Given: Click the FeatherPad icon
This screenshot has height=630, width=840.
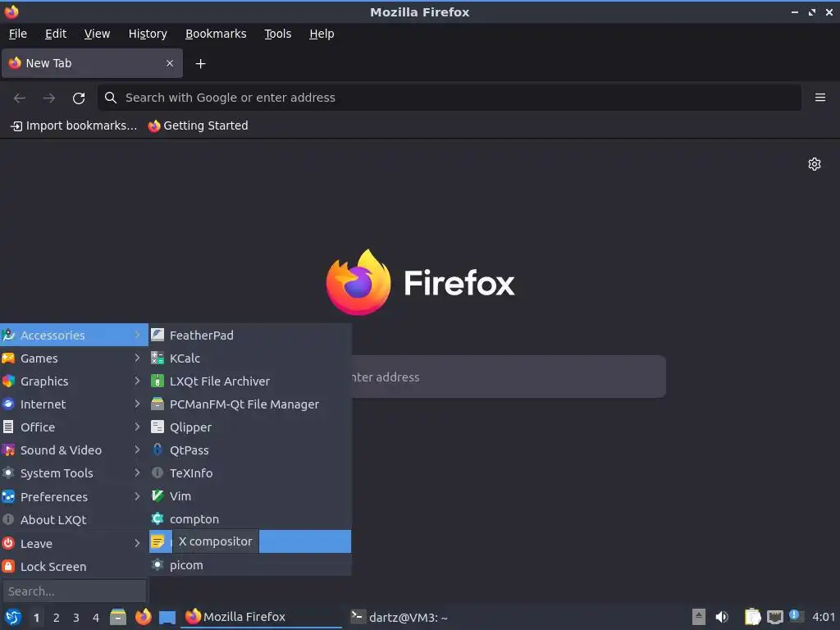Looking at the screenshot, I should click(157, 336).
